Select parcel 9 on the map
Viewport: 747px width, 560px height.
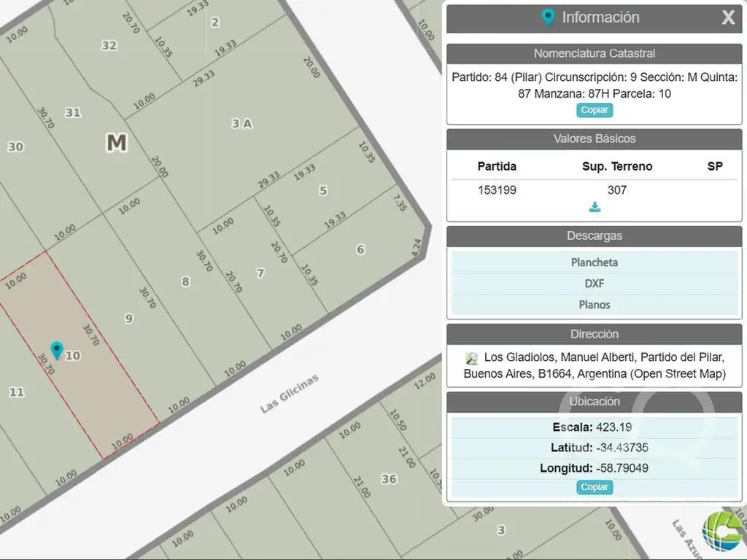click(129, 318)
